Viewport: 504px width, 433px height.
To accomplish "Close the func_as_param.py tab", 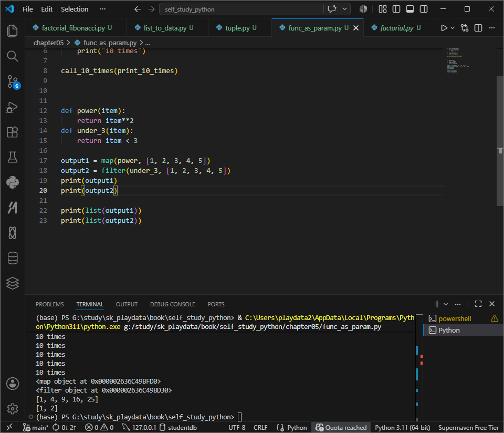I will (356, 28).
